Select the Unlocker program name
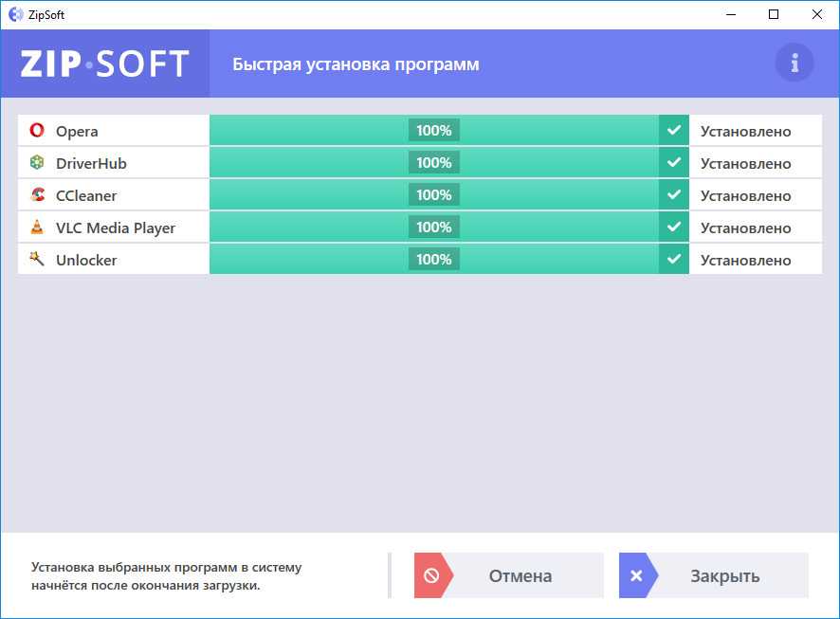 [x=86, y=260]
